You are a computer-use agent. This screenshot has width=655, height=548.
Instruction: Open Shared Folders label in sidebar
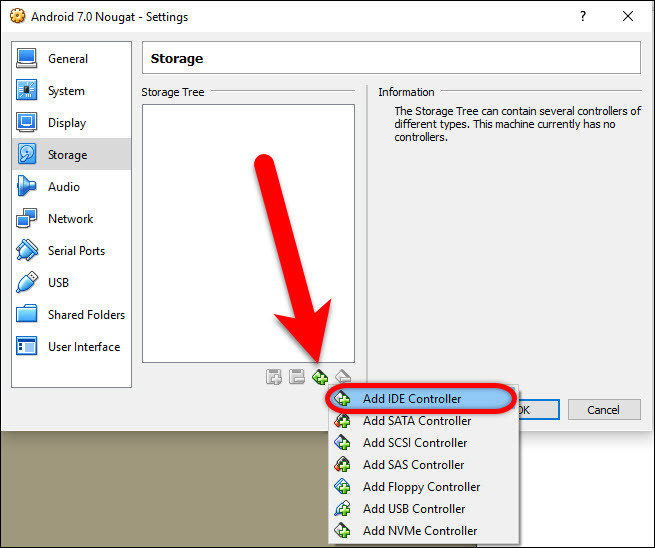point(86,315)
